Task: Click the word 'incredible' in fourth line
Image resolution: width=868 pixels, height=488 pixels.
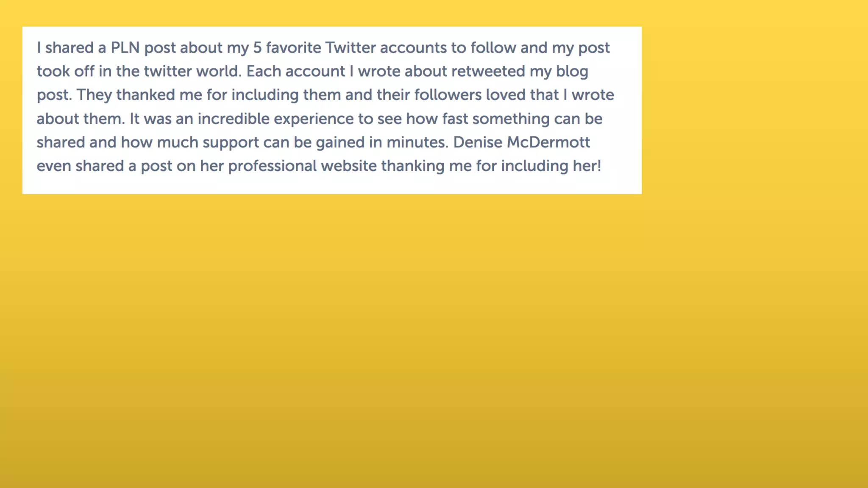Action: [x=234, y=119]
